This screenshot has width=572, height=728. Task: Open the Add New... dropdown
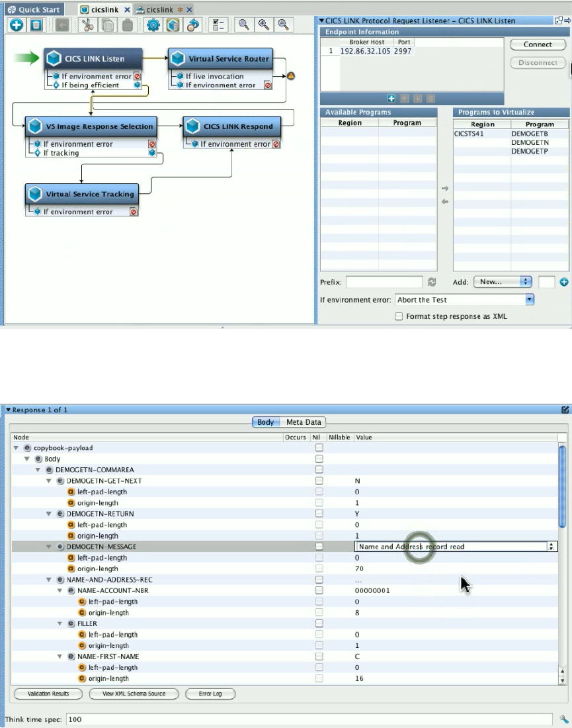pyautogui.click(x=503, y=282)
